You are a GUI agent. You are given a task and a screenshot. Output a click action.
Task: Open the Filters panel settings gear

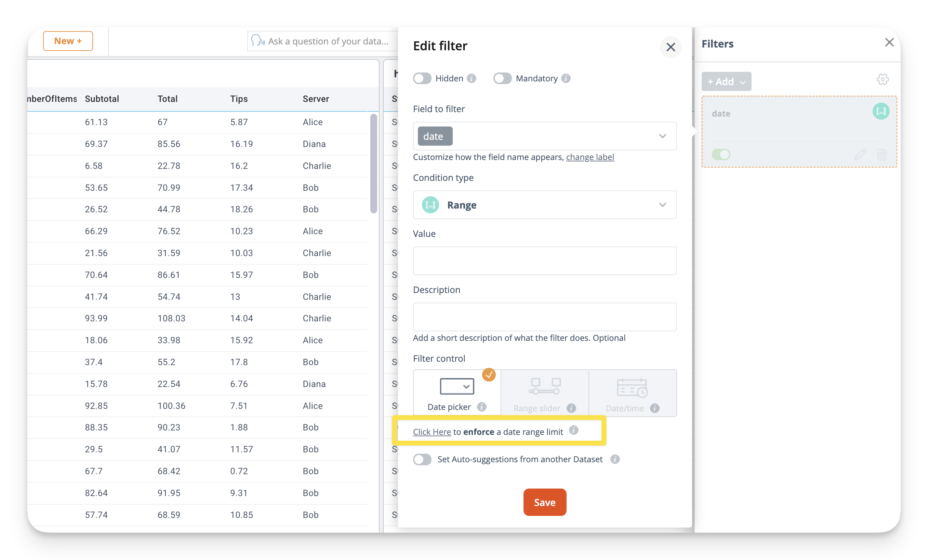click(x=882, y=79)
